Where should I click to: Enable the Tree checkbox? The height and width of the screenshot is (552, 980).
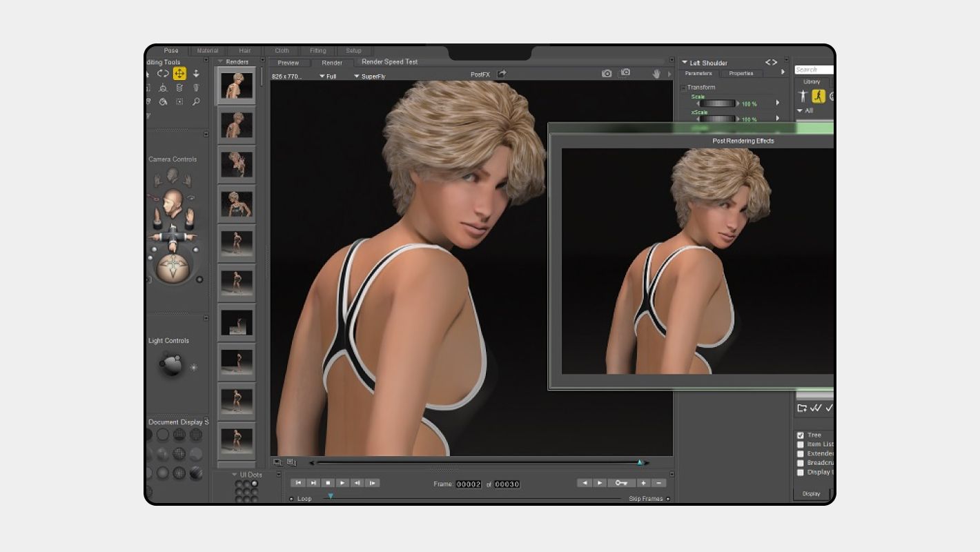801,435
